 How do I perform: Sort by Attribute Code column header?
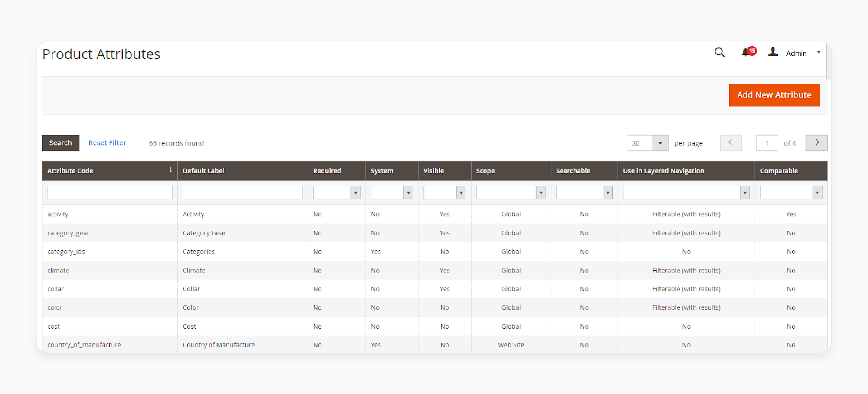point(110,171)
